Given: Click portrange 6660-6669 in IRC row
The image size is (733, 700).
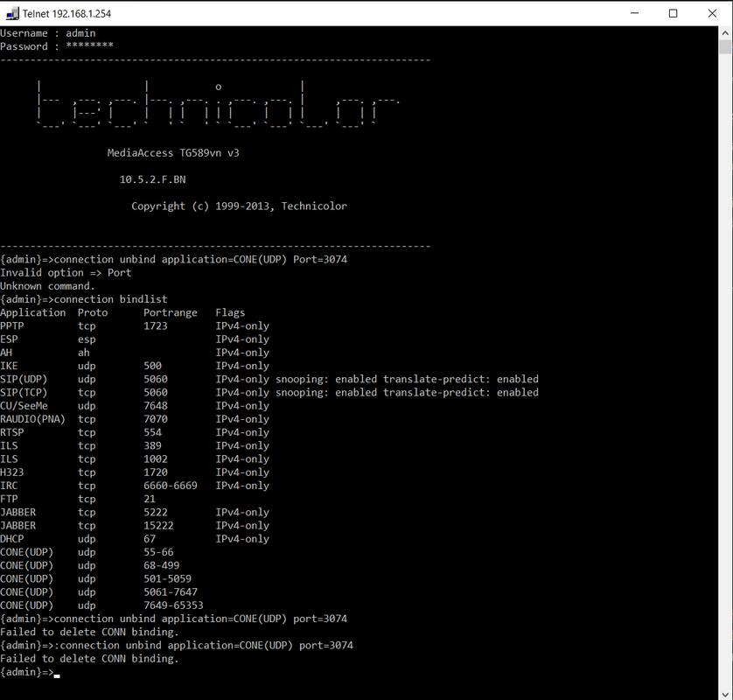Looking at the screenshot, I should 171,486.
